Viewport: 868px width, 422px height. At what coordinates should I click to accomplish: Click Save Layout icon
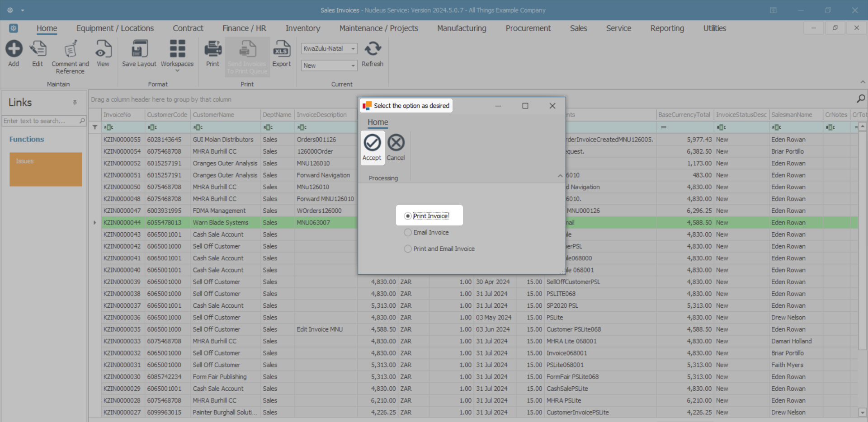(x=139, y=49)
